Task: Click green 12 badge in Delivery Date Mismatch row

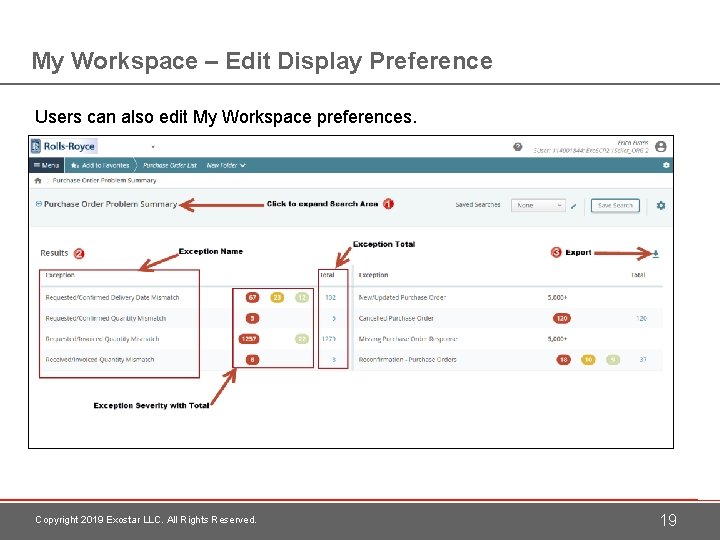Action: click(x=302, y=298)
